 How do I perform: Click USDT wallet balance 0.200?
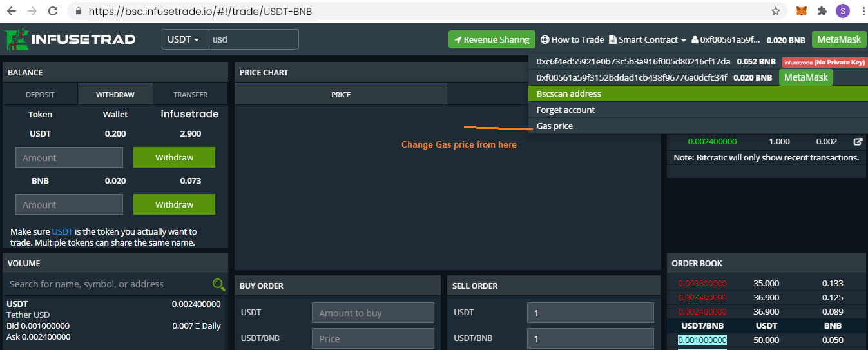[115, 134]
